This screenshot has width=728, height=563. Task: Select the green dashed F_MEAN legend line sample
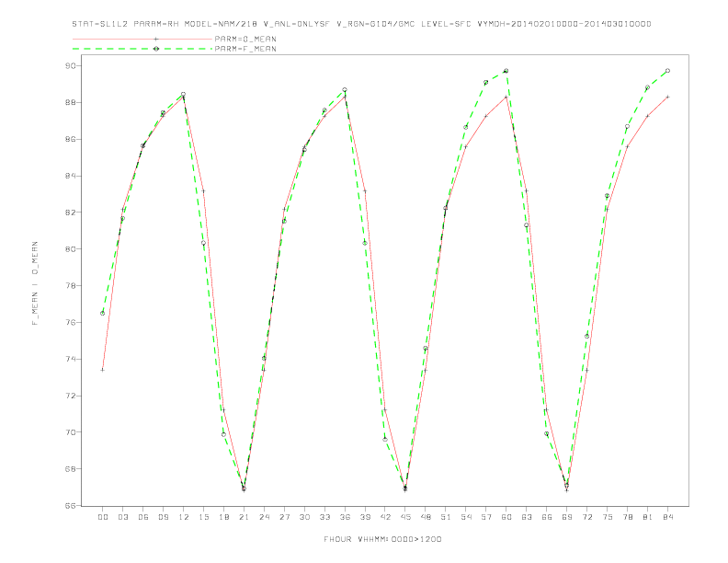[142, 49]
